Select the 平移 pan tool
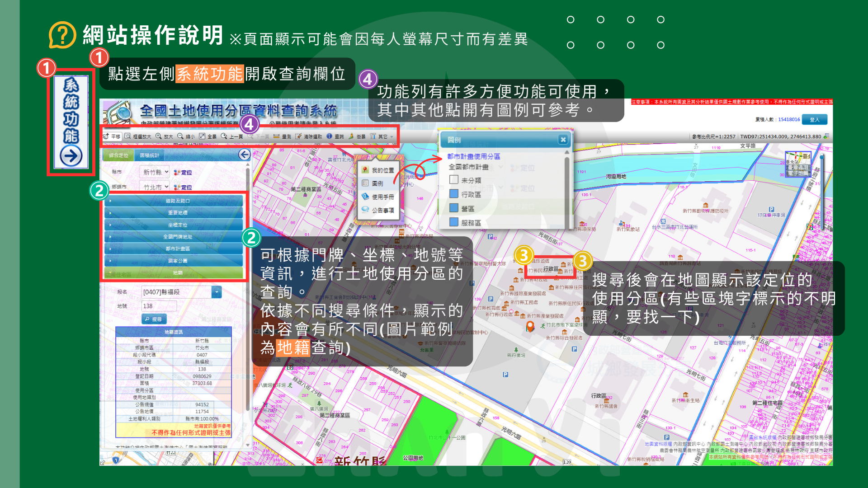 112,136
